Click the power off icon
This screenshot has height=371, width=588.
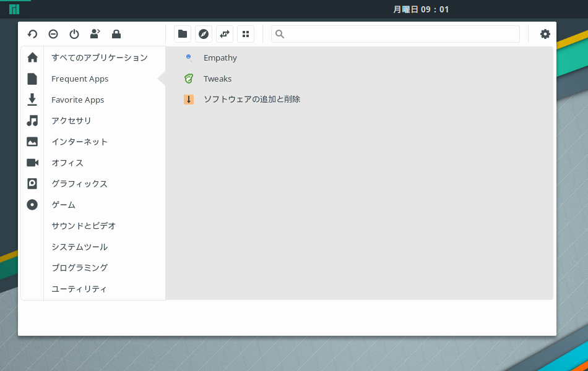(x=74, y=34)
